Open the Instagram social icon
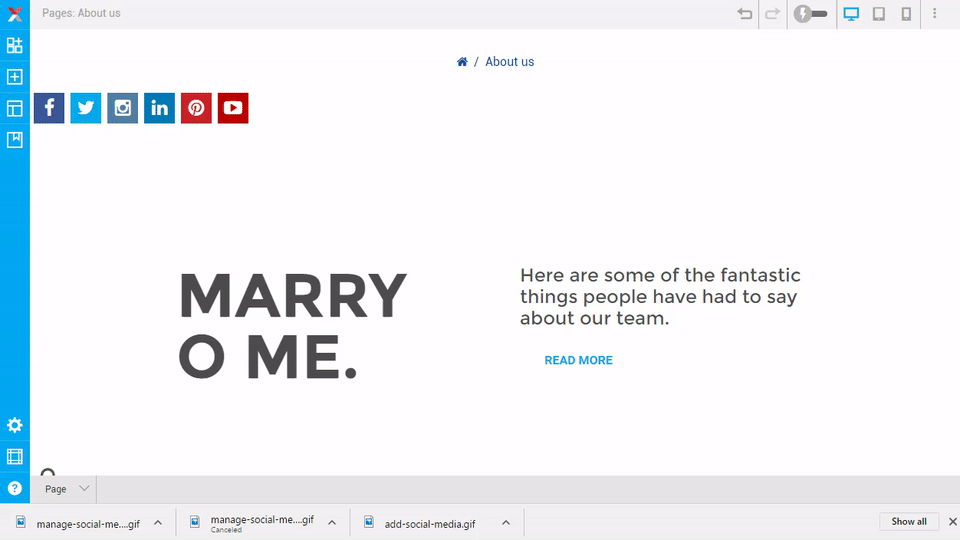This screenshot has width=960, height=540. [123, 108]
